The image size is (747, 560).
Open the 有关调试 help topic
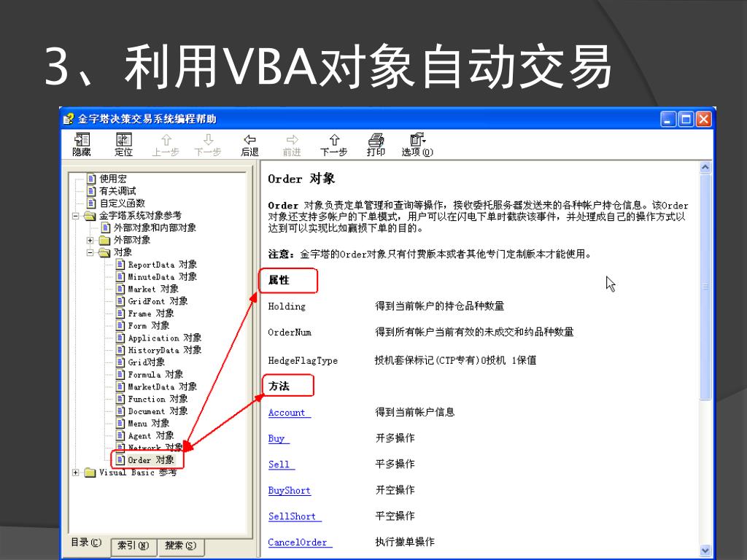tap(117, 191)
